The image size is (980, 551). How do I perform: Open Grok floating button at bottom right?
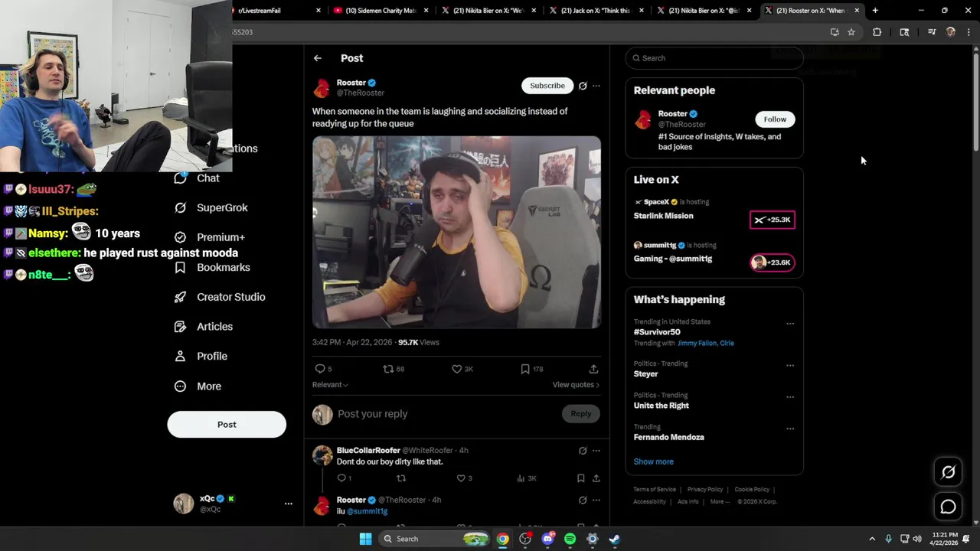click(x=948, y=472)
